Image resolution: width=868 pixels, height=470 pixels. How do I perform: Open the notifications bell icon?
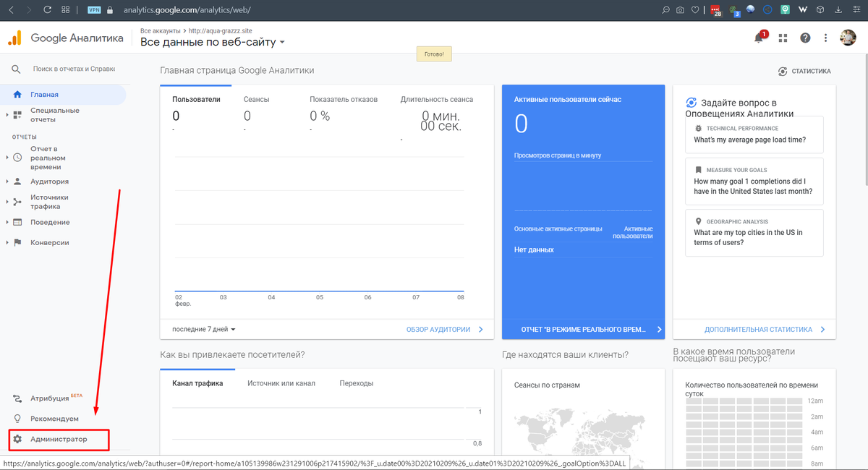coord(759,38)
